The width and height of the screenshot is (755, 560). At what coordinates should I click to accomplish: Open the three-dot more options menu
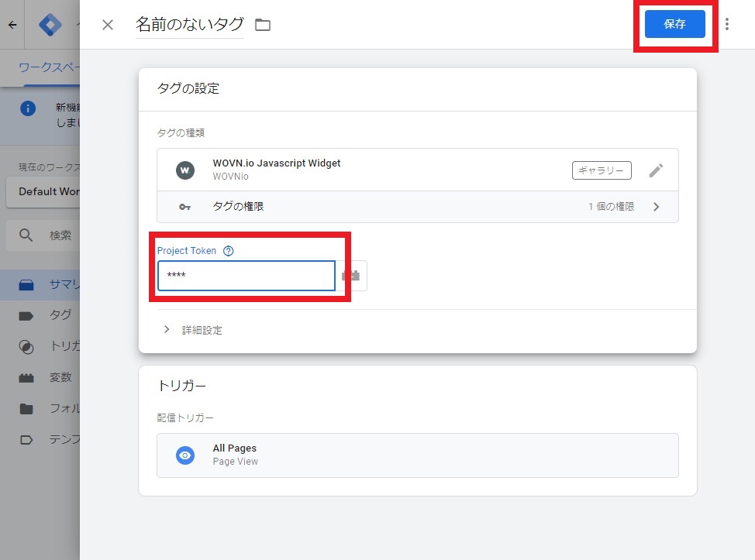(726, 24)
